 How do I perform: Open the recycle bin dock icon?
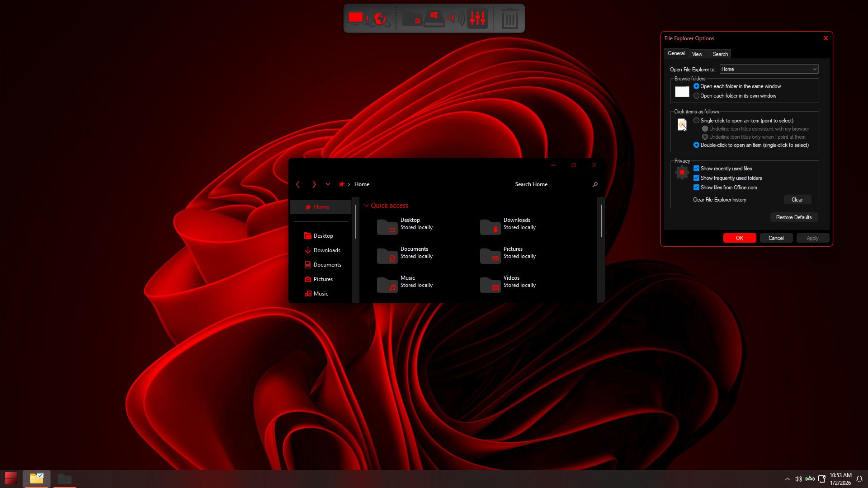(509, 19)
